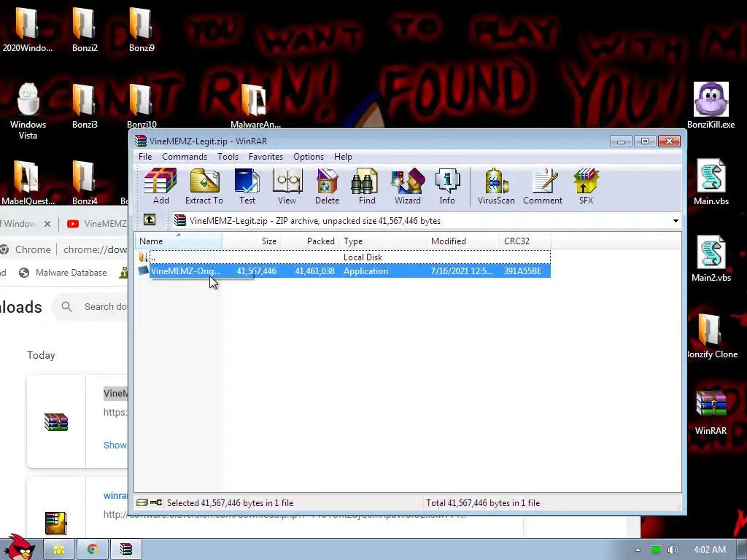747x560 pixels.
Task: Select the Bonzi3 desktop folder
Action: click(85, 105)
